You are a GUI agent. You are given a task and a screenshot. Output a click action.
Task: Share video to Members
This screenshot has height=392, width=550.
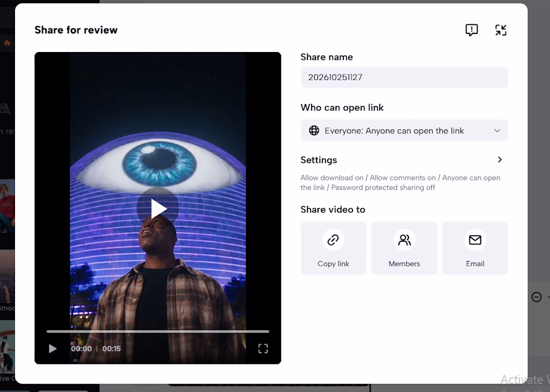(404, 248)
